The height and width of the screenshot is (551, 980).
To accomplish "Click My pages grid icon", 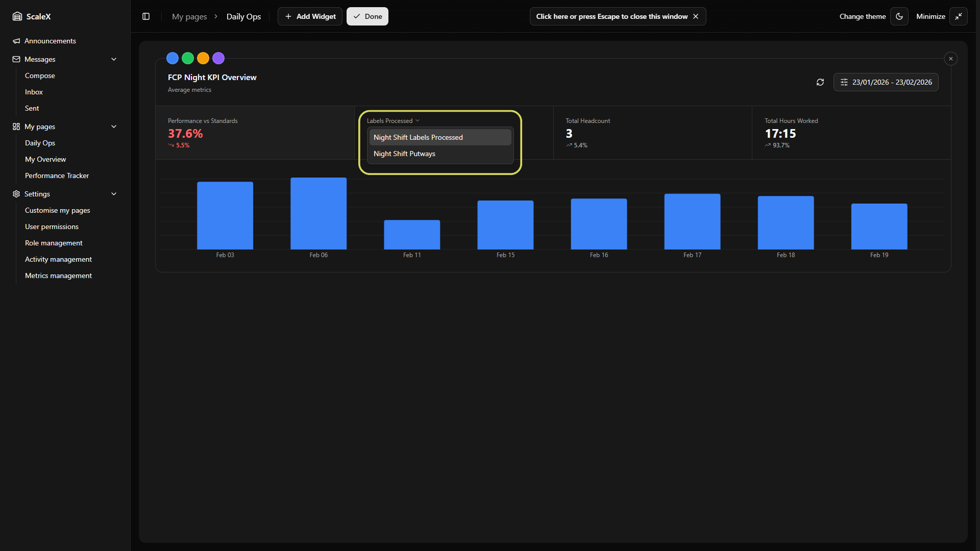I will (16, 127).
